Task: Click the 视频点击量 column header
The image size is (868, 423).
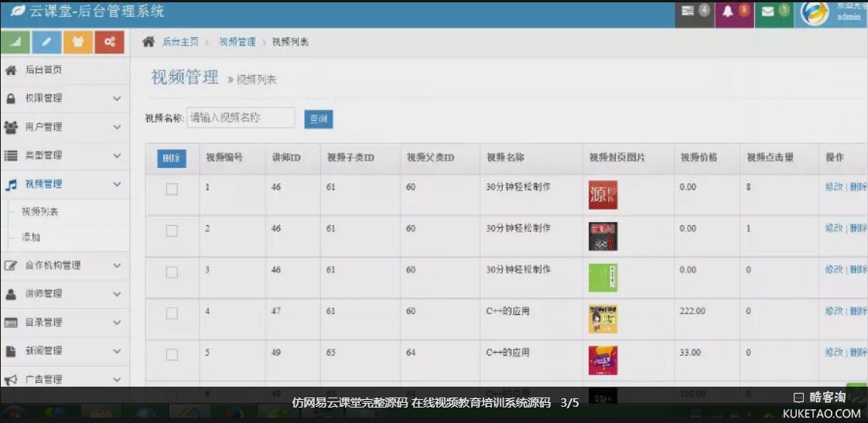Action: 770,157
